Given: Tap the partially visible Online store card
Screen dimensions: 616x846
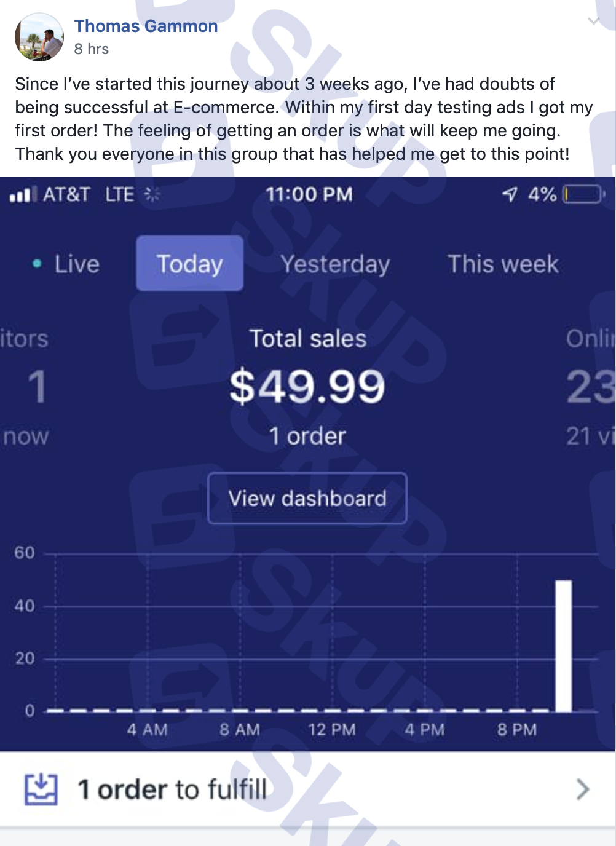Looking at the screenshot, I should pyautogui.click(x=590, y=387).
